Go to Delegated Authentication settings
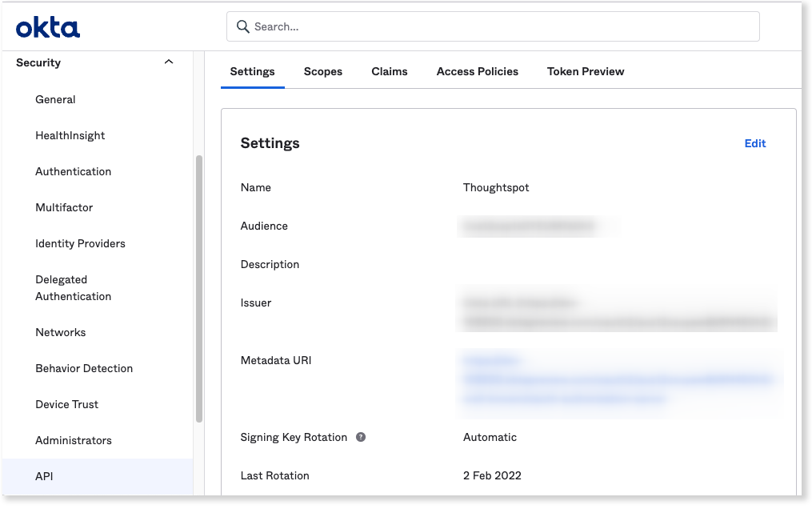The width and height of the screenshot is (812, 509). [73, 287]
